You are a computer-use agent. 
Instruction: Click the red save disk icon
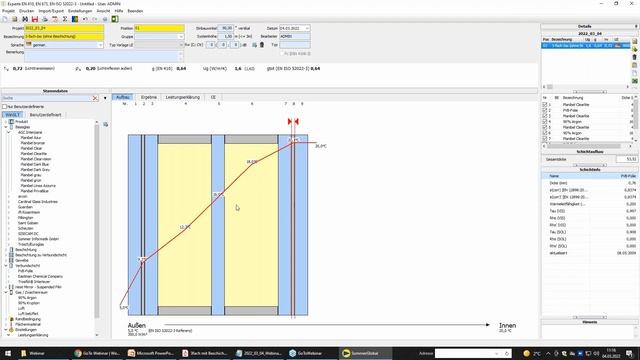(x=35, y=19)
